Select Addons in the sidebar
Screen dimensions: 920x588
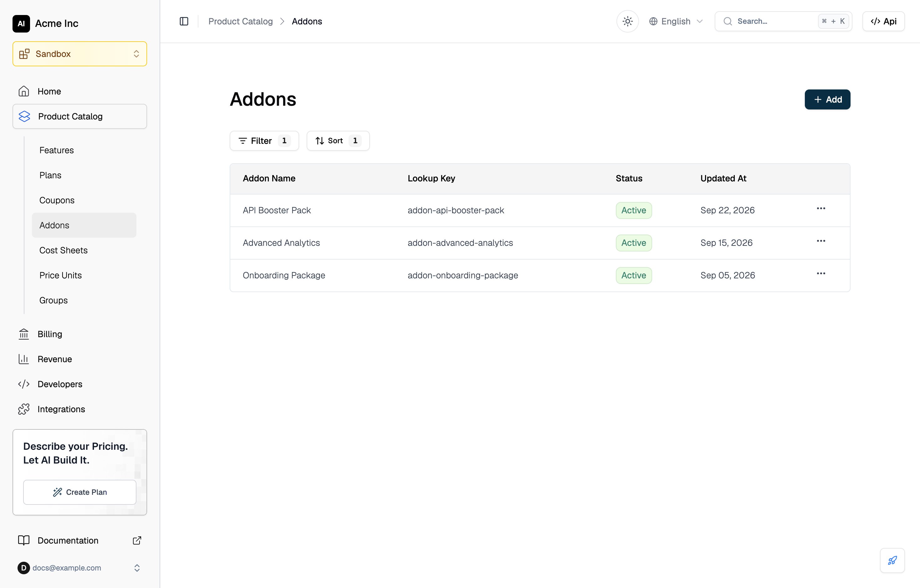[x=84, y=225]
